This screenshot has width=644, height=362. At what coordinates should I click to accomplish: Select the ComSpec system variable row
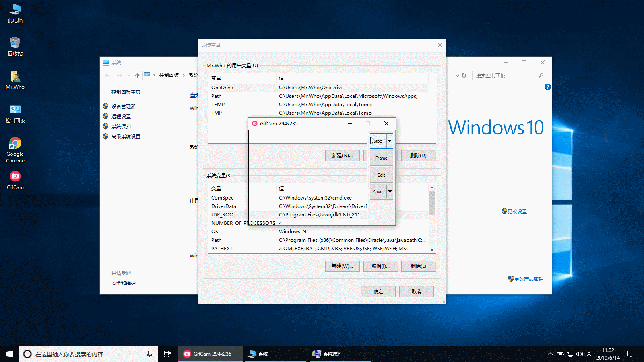click(x=318, y=198)
